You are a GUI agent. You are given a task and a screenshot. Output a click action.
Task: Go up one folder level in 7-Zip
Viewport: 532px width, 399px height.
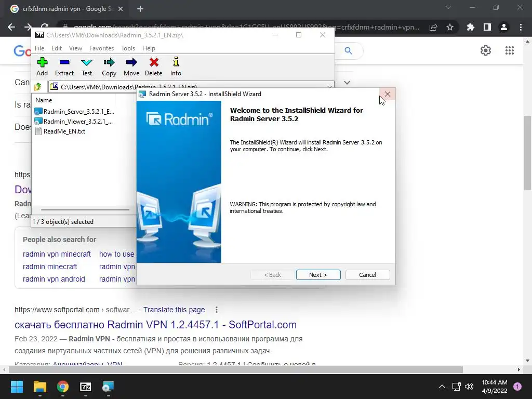click(x=38, y=87)
